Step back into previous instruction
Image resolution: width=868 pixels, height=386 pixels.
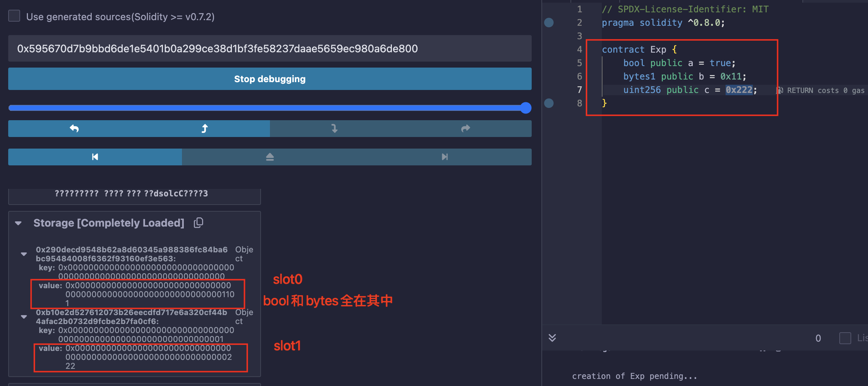tap(204, 128)
